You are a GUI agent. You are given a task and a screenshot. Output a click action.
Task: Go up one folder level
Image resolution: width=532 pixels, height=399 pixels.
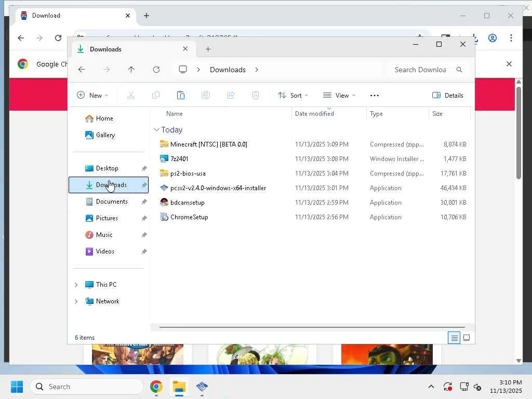(131, 70)
